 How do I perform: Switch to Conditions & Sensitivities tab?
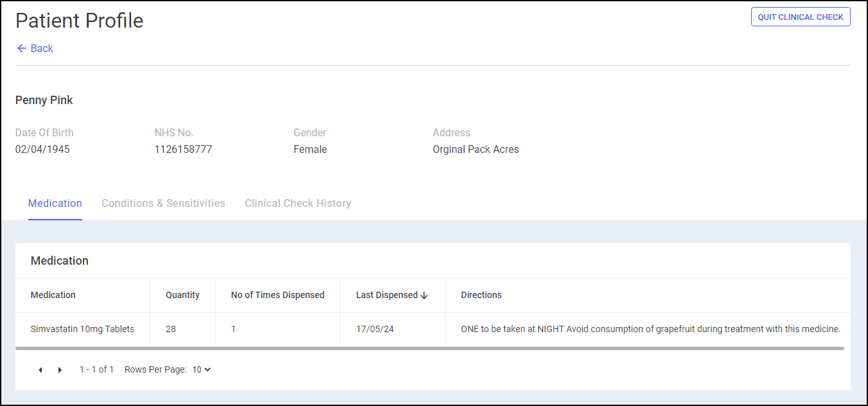click(163, 204)
